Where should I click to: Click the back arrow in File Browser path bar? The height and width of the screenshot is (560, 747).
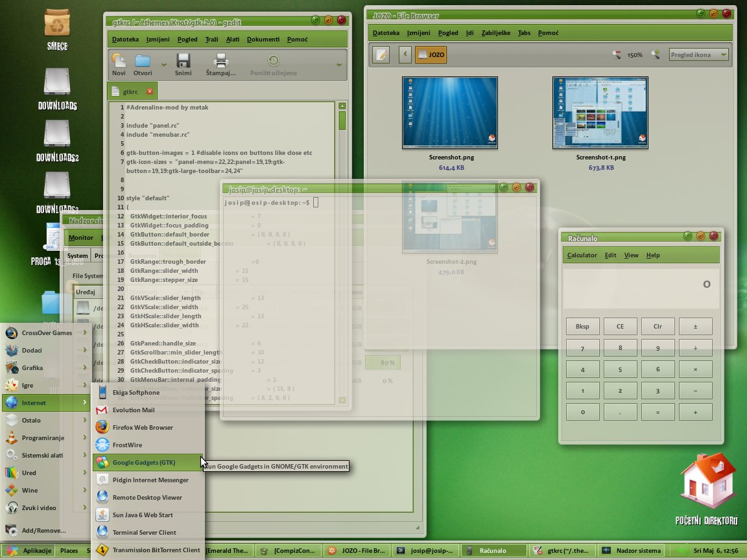coord(405,54)
